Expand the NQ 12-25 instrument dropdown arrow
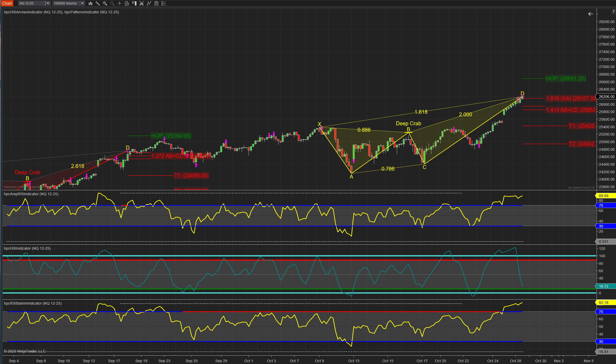This screenshot has height=364, width=616. (48, 3)
